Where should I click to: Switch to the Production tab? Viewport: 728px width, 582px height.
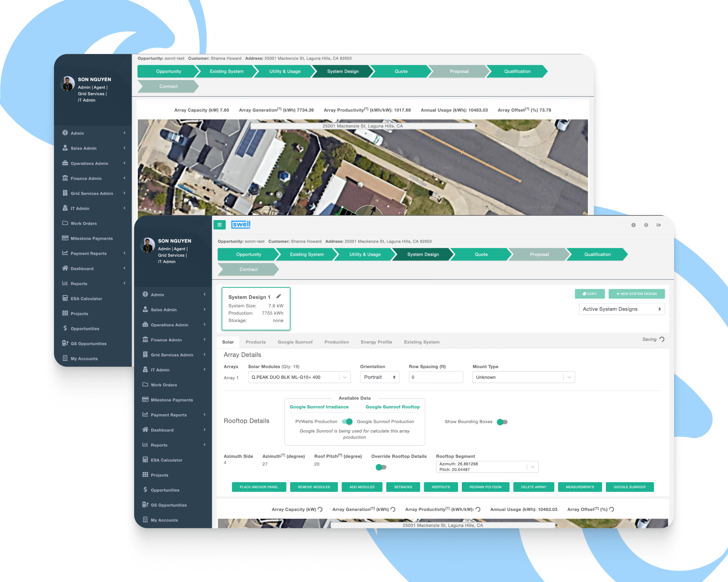pos(335,342)
